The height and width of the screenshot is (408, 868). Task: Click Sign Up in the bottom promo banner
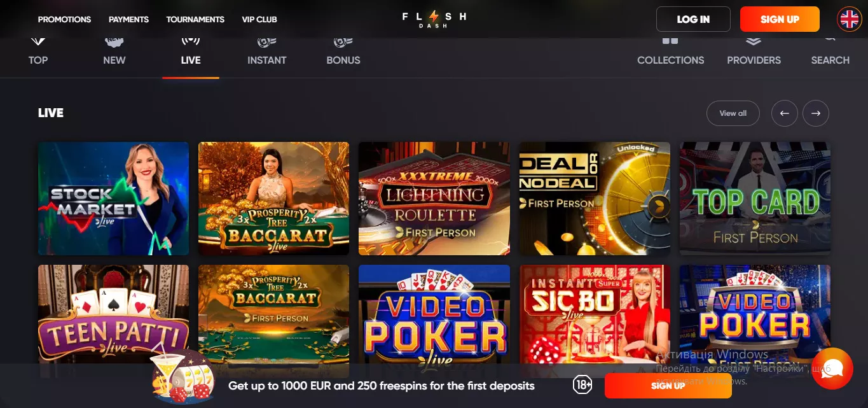(668, 386)
